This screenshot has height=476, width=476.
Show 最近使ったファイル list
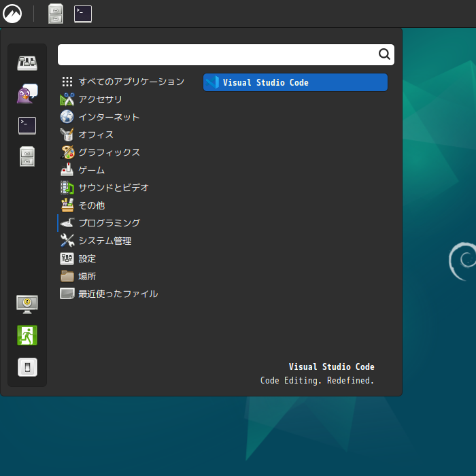point(118,294)
